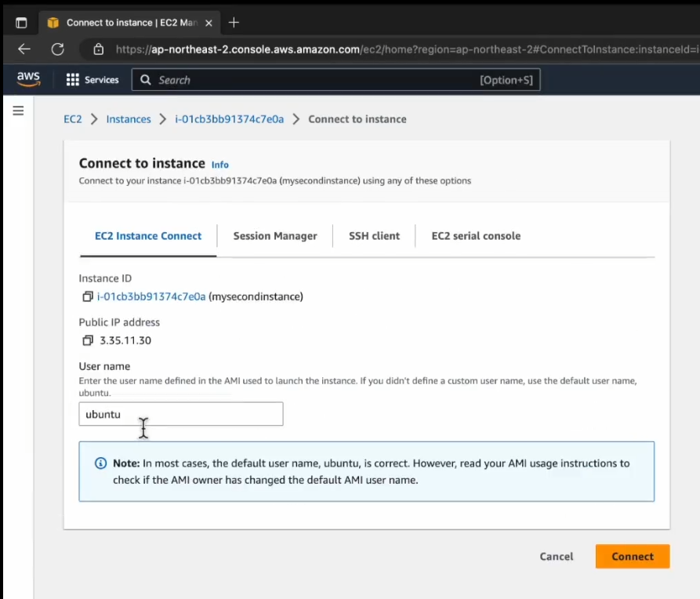The width and height of the screenshot is (700, 599).
Task: Open the EC2 breadcrumb link
Action: pos(73,119)
